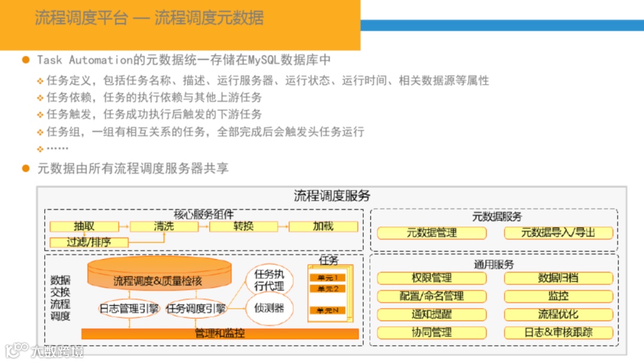This screenshot has width=644, height=363.
Task: Select the Task Automation MySQL bullet line
Action: 184,60
